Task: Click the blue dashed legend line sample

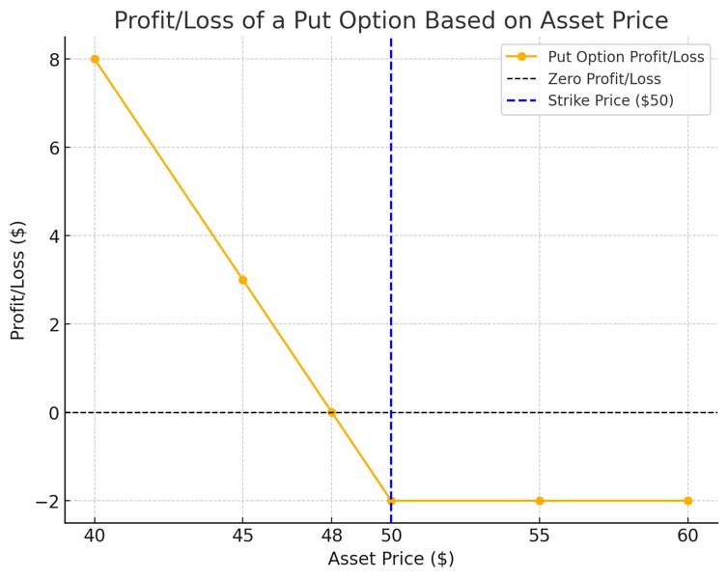Action: [x=521, y=101]
